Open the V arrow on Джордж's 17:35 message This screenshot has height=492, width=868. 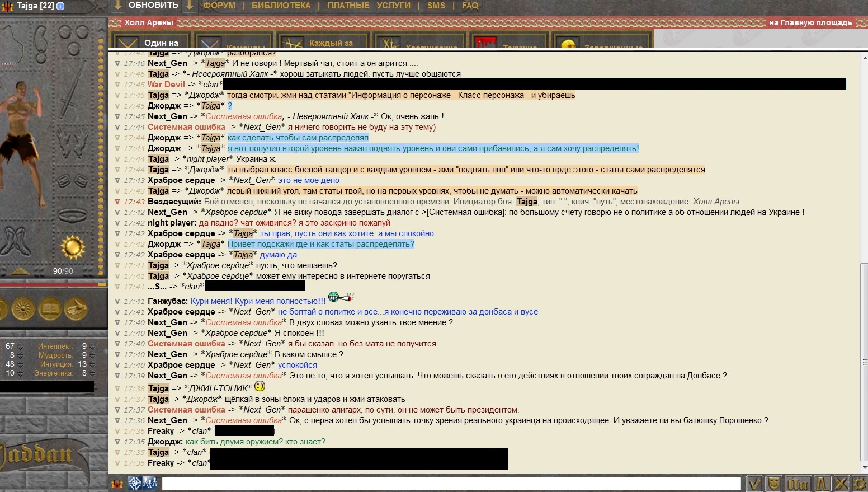click(x=117, y=442)
